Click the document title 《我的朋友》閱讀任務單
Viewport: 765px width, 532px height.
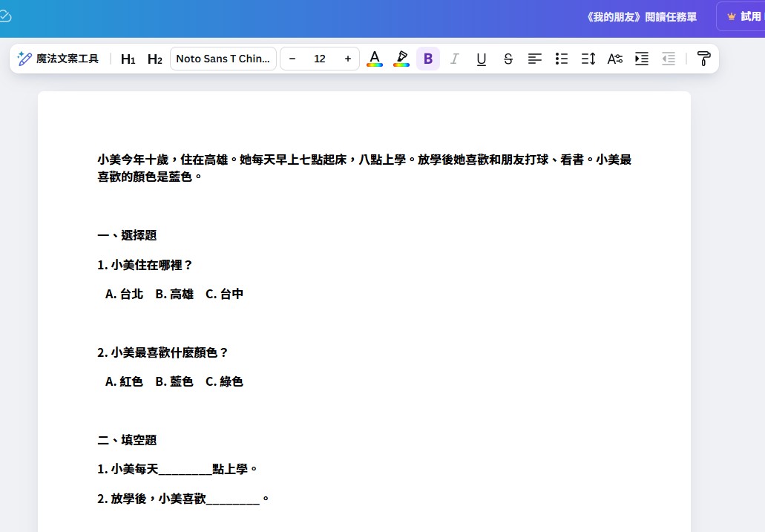[640, 16]
